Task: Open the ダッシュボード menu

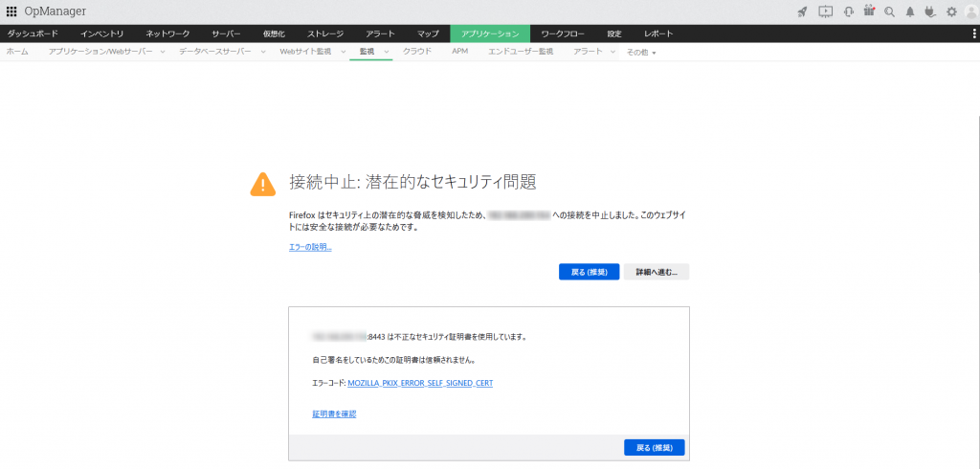Action: coord(33,33)
